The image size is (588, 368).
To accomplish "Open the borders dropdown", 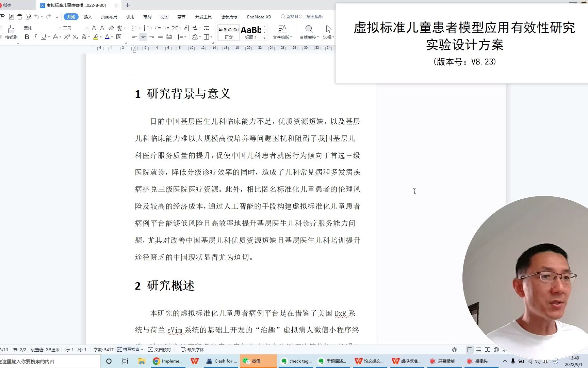I will pyautogui.click(x=211, y=37).
